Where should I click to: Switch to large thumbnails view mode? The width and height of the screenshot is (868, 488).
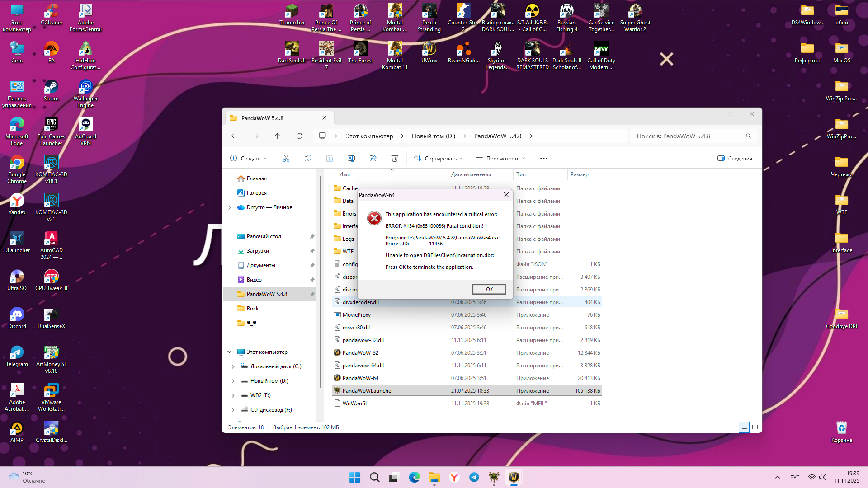coord(755,427)
